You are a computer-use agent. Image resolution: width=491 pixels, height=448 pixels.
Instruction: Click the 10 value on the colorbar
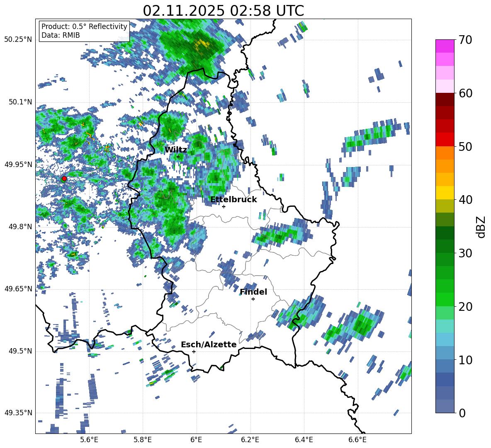(x=465, y=360)
